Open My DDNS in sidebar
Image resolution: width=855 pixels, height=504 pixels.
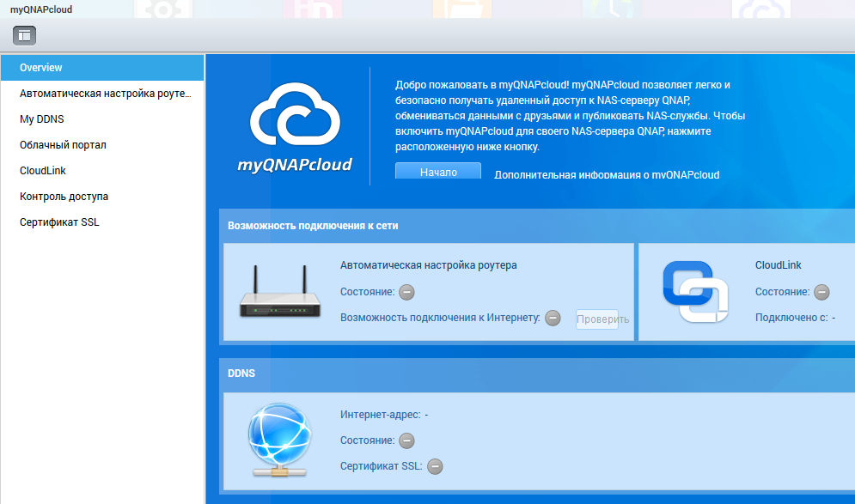coord(42,119)
